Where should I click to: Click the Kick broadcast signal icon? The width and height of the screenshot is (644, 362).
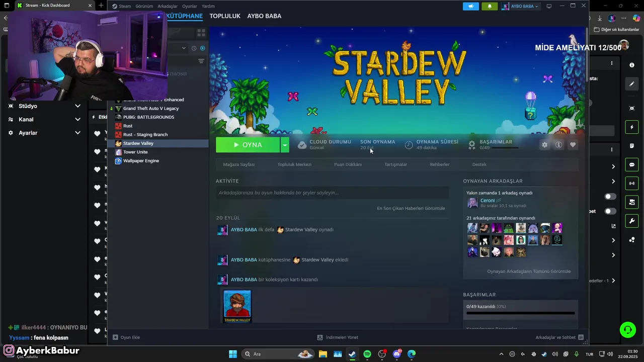pyautogui.click(x=632, y=184)
